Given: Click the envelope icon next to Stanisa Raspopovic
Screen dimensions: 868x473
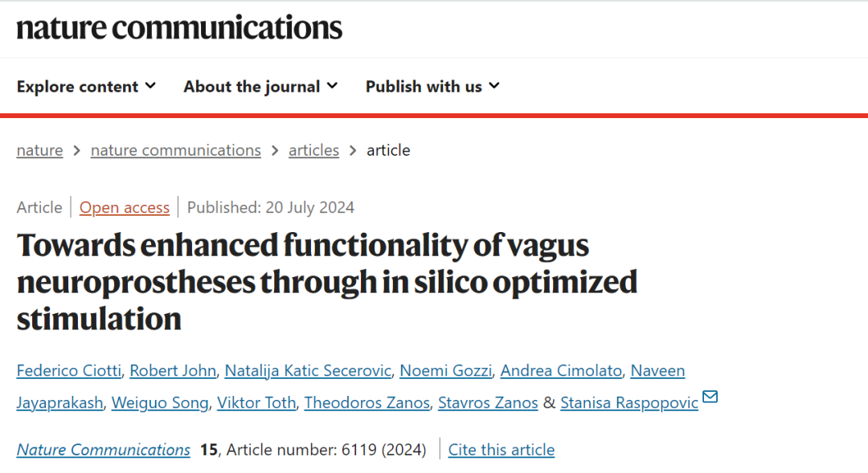Looking at the screenshot, I should pos(710,397).
